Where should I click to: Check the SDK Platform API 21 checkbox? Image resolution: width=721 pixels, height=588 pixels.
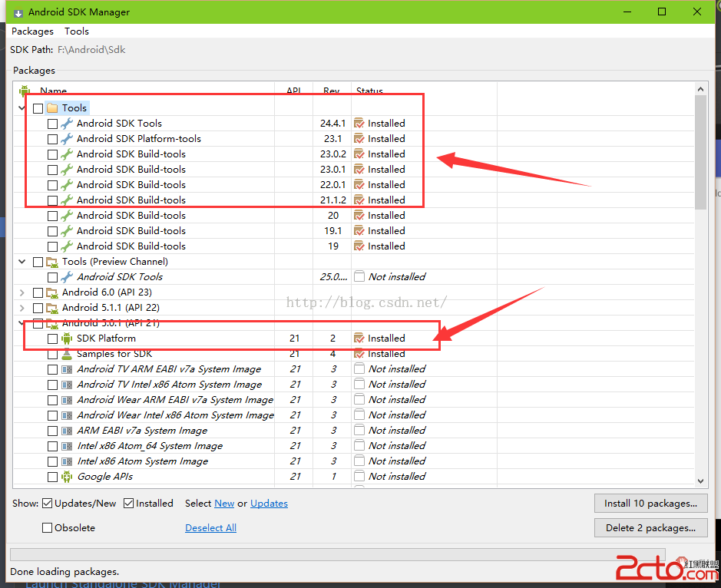click(52, 339)
